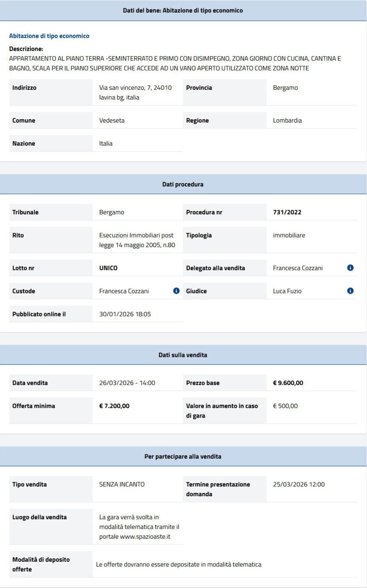Click the Prezzo base value € 9.600,00
The height and width of the screenshot is (588, 367).
pyautogui.click(x=288, y=383)
